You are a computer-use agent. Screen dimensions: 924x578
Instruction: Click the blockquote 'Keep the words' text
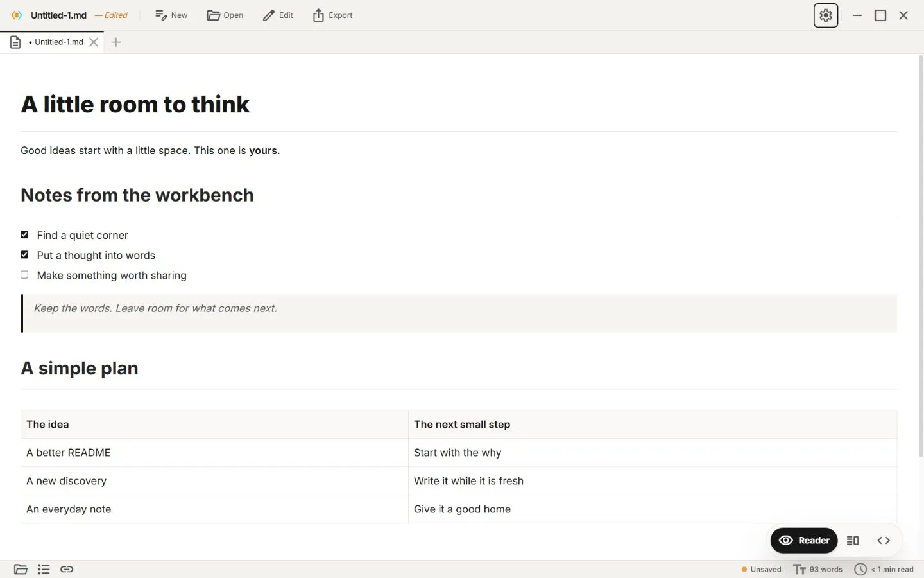155,308
